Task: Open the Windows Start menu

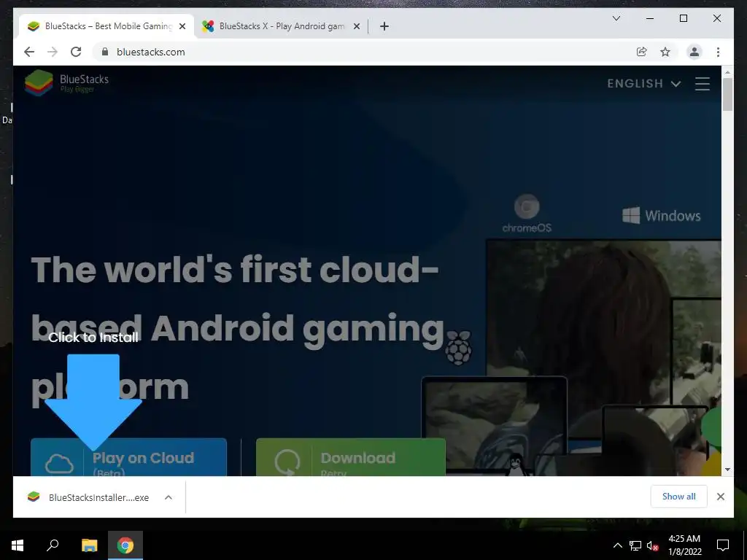Action: (x=18, y=545)
